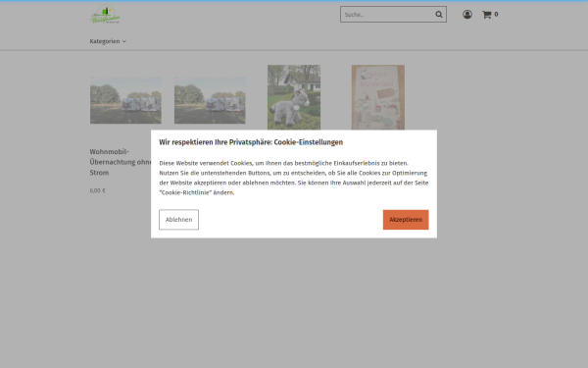Select the second camper van product image
588x368 pixels.
pos(210,100)
